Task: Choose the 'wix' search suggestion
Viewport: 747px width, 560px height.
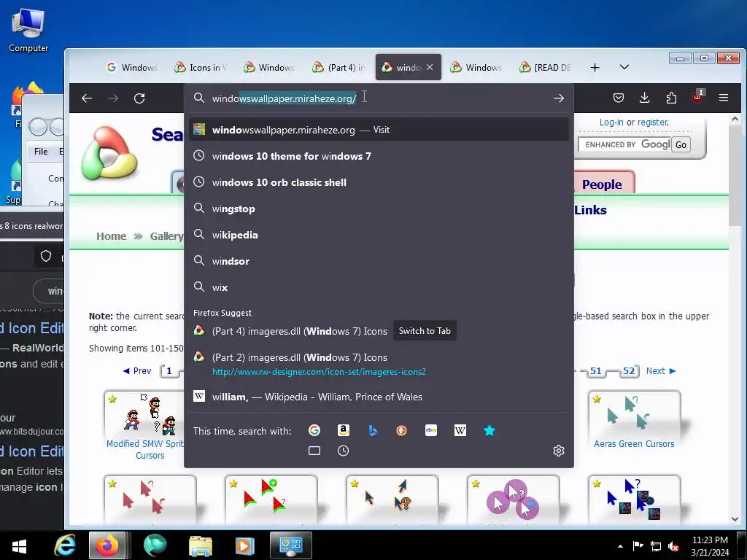Action: pos(379,287)
